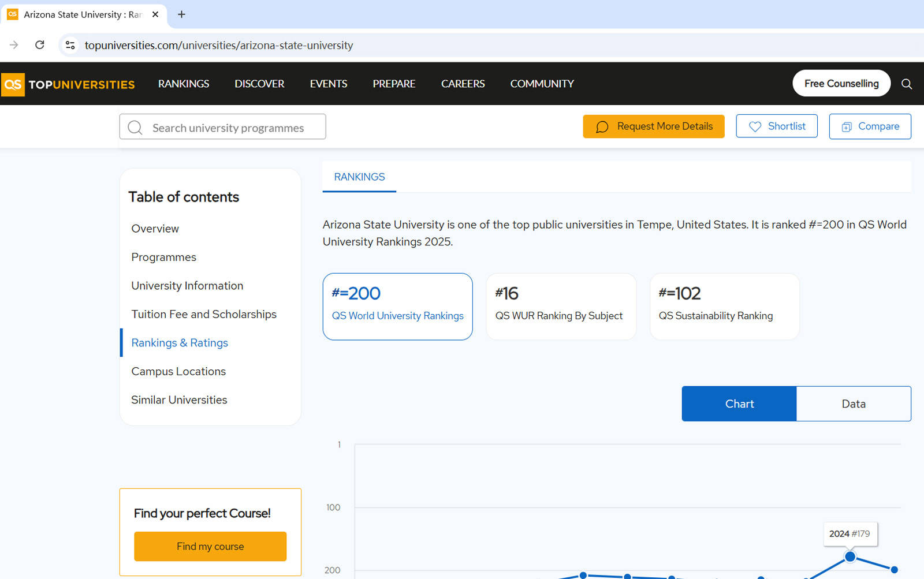Viewport: 924px width, 579px height.
Task: Close the Arizona State University tab
Action: tap(155, 14)
